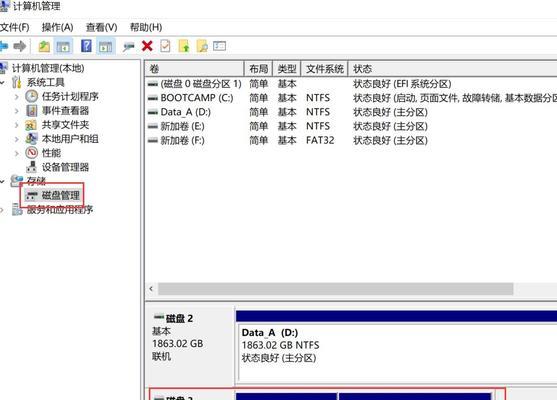Expand the 性能 tree node
This screenshot has height=400, width=557.
coord(16,153)
